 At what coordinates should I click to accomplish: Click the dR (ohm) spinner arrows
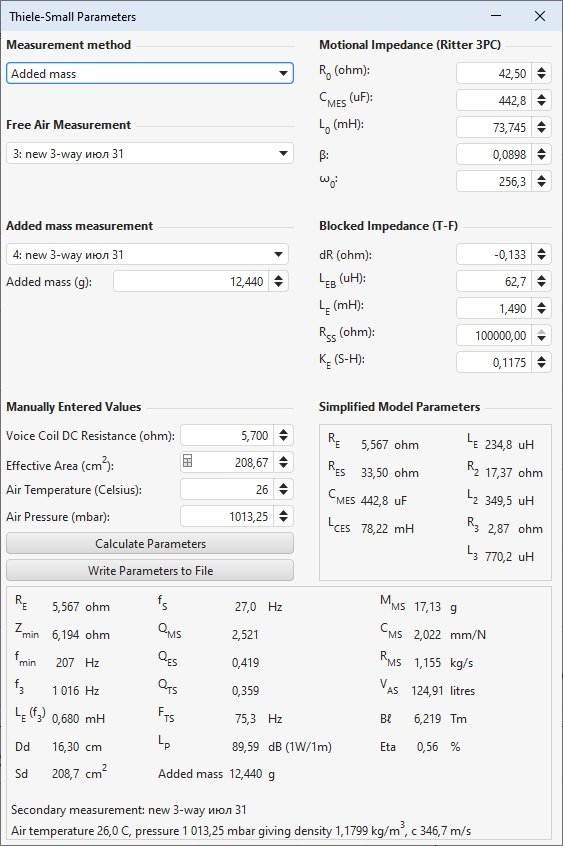pos(541,254)
